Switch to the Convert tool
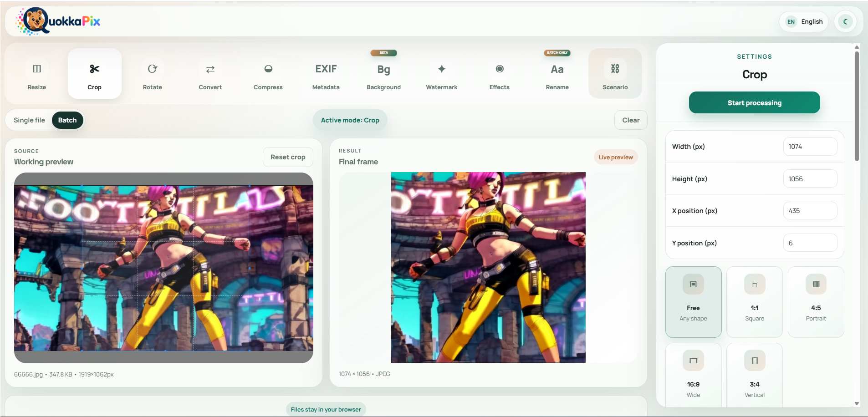Image resolution: width=868 pixels, height=417 pixels. coord(210,74)
